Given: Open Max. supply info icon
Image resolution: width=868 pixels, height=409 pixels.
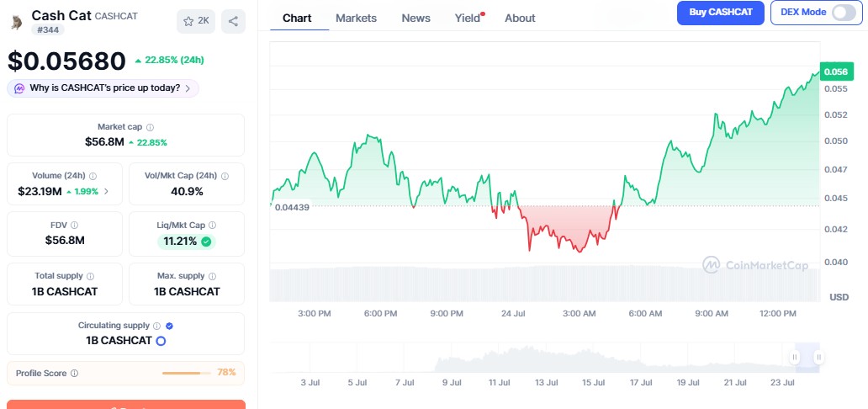Looking at the screenshot, I should 213,276.
